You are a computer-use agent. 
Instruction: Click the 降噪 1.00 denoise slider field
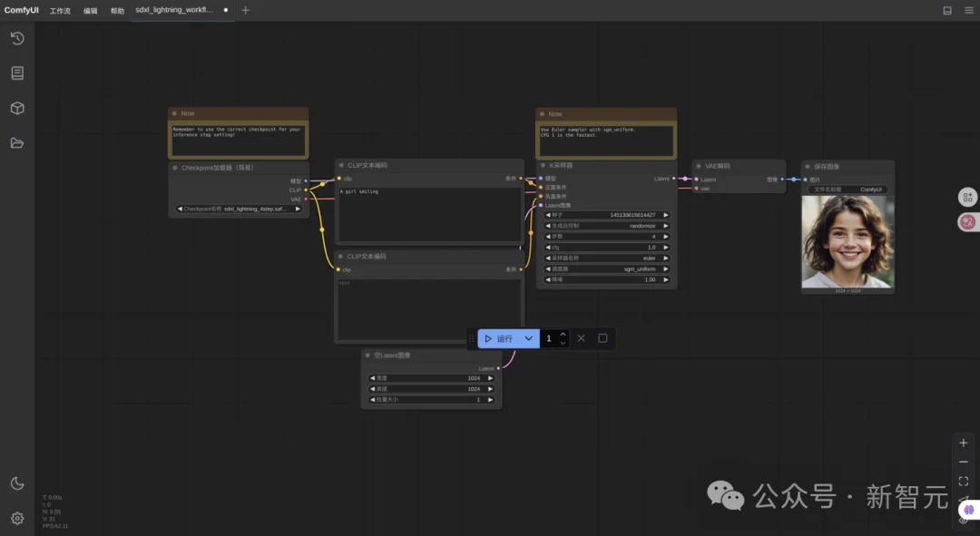(x=606, y=279)
